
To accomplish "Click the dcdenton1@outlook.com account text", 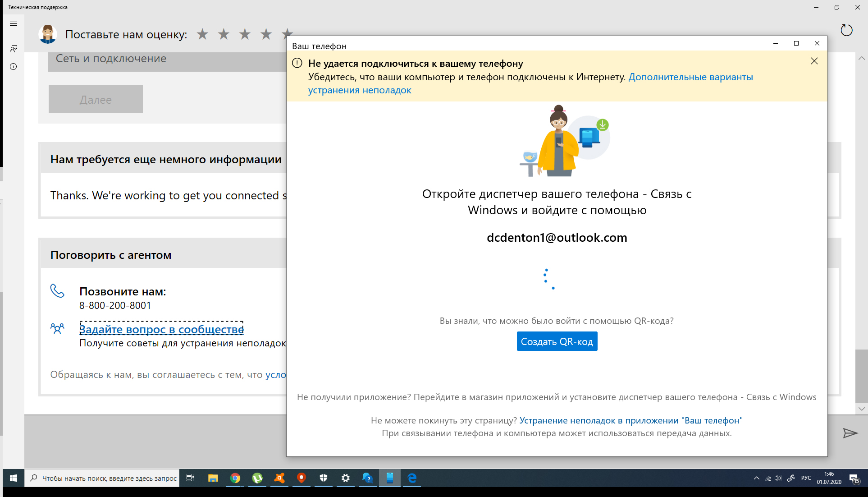I will [x=557, y=238].
